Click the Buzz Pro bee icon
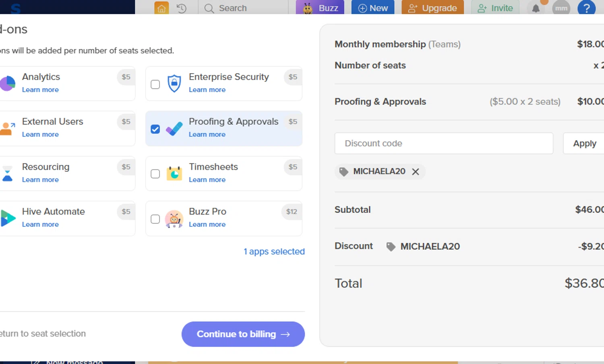Image resolution: width=604 pixels, height=364 pixels. pos(174,219)
